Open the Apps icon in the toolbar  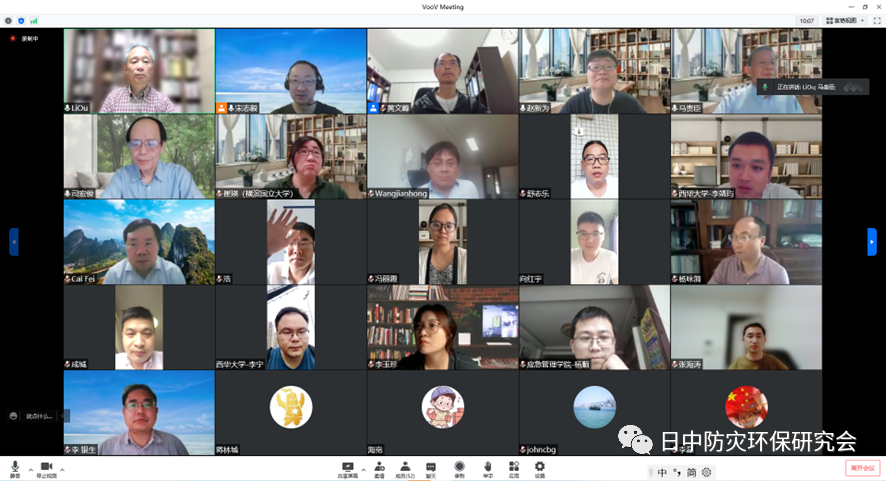pyautogui.click(x=514, y=467)
